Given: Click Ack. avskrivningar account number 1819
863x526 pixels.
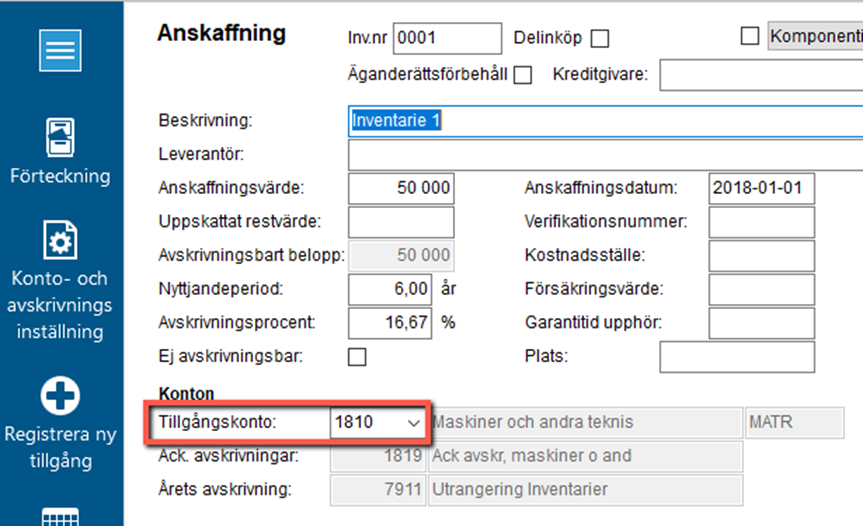Looking at the screenshot, I should pos(378,456).
